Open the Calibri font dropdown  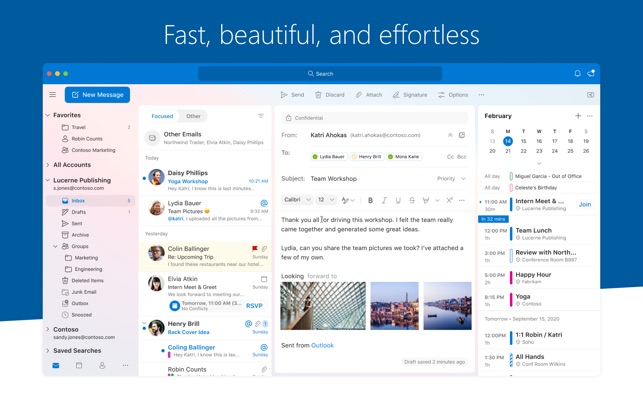coord(297,200)
